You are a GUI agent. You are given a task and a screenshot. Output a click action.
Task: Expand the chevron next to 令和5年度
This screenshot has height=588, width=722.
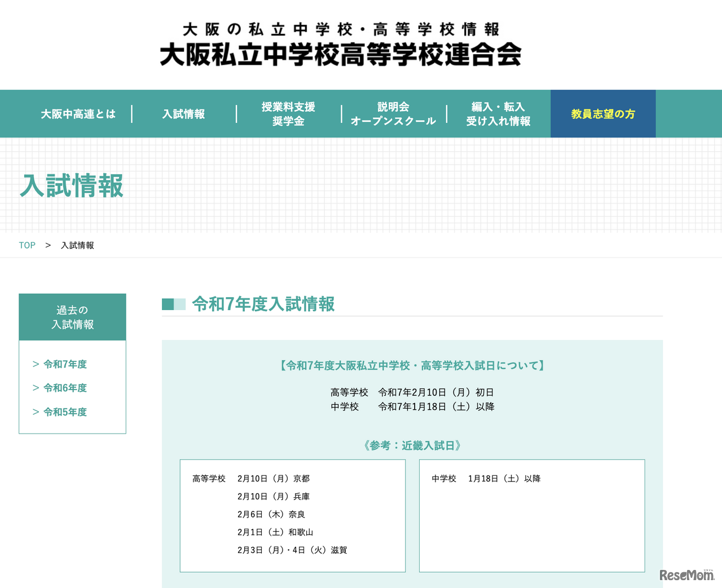click(x=34, y=412)
